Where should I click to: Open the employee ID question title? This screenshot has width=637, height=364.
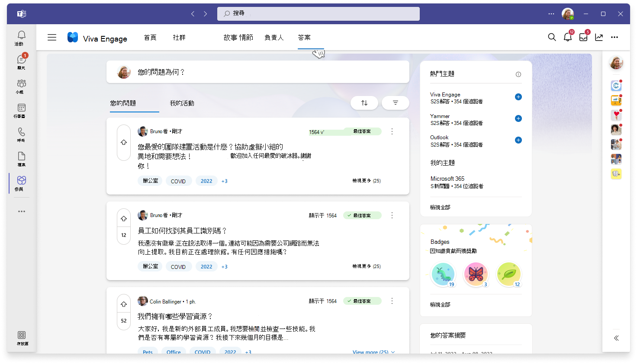[x=182, y=231]
